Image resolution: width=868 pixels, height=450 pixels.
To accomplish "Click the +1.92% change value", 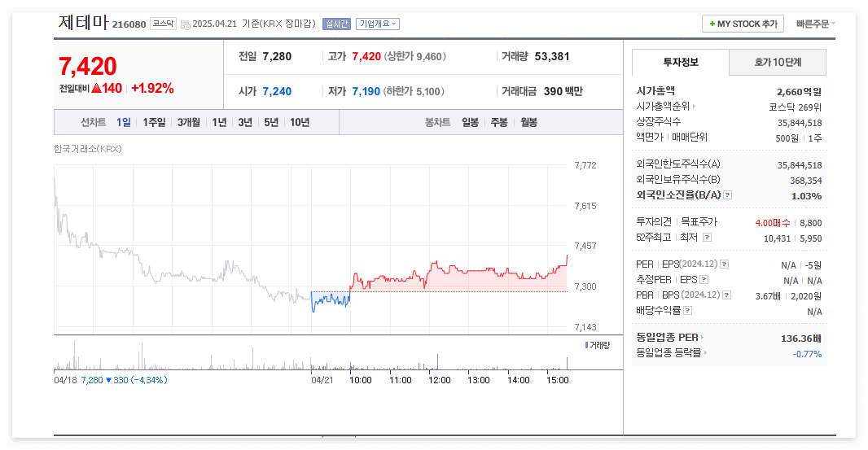I will (152, 88).
